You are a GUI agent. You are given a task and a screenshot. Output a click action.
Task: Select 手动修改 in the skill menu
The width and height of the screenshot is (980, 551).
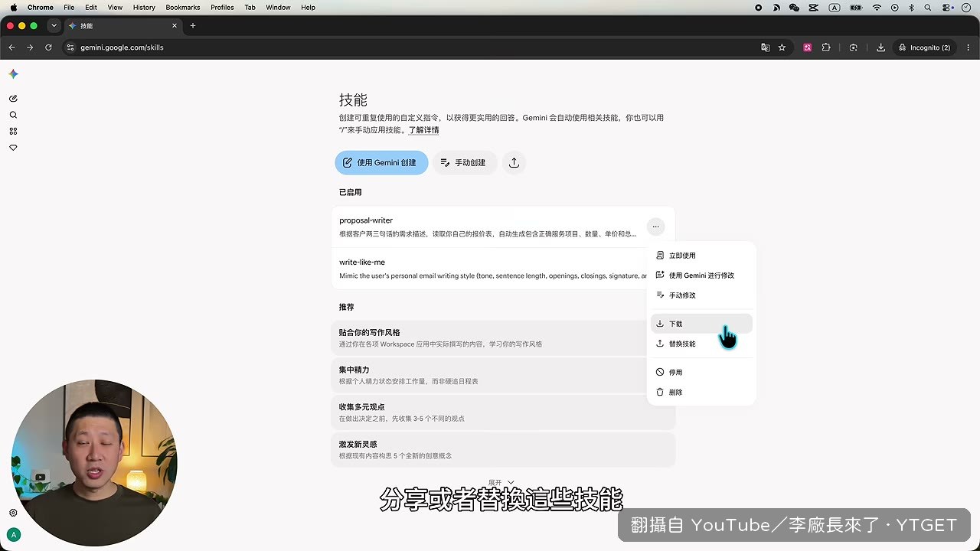[x=701, y=295]
